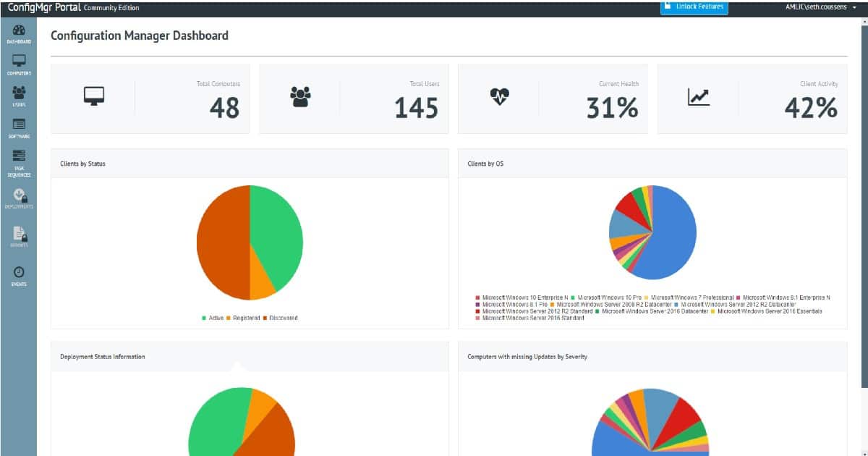Screen dimensions: 868x456
Task: Click the Deployment Status Information header
Action: pyautogui.click(x=250, y=357)
